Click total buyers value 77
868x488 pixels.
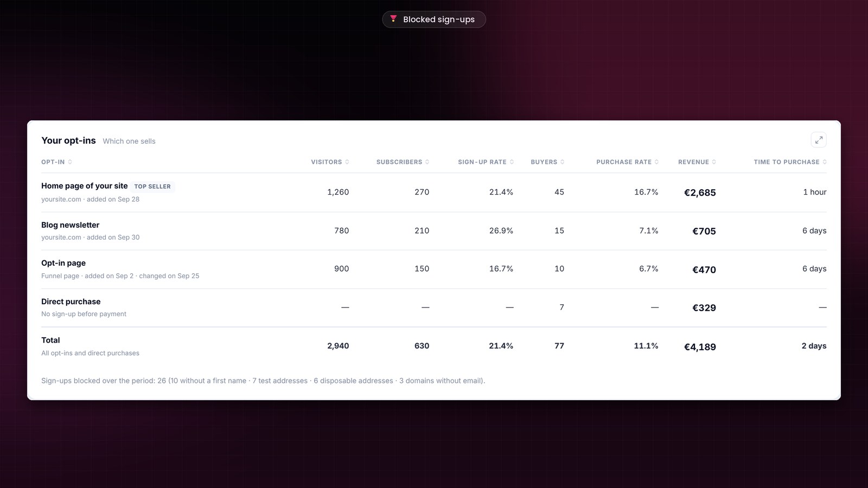(559, 346)
